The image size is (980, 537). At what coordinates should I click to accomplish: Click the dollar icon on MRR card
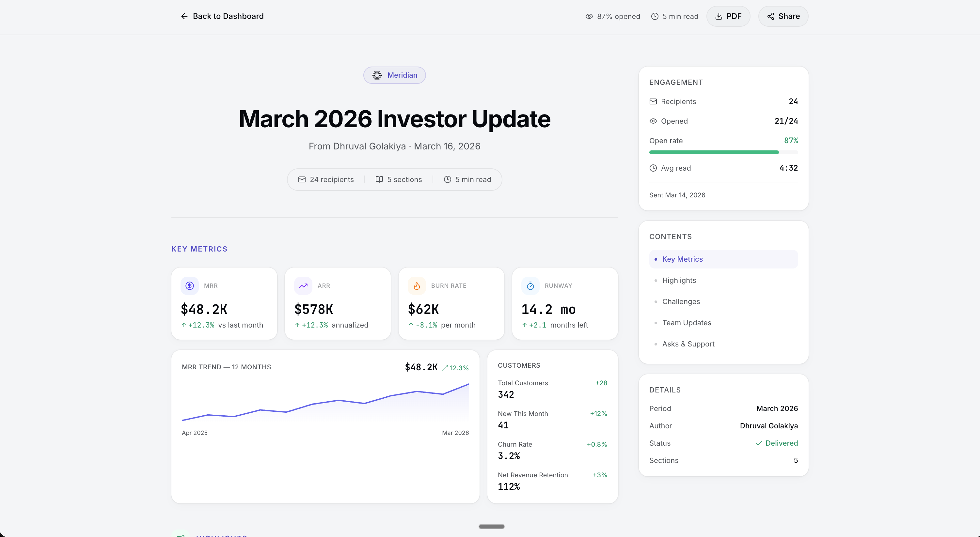tap(189, 285)
